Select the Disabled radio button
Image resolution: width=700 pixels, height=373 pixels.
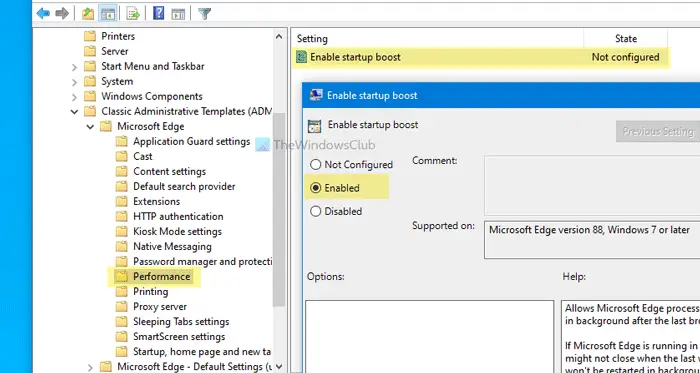[316, 211]
